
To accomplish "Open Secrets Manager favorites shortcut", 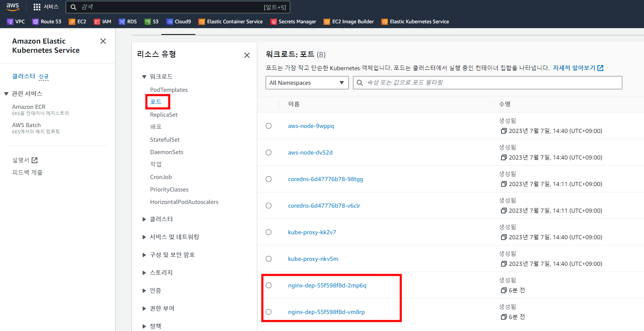I will click(294, 22).
